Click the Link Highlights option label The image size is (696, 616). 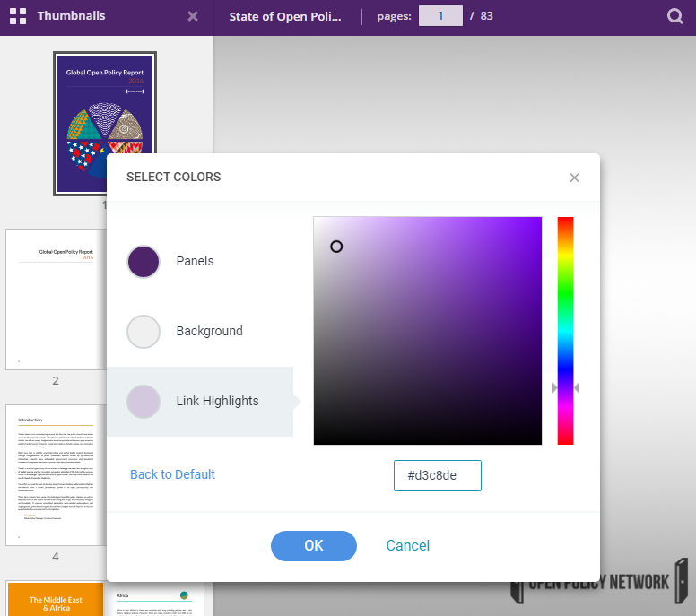217,402
